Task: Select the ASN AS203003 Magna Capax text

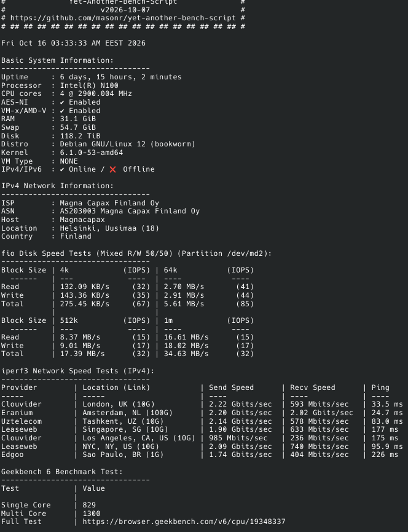Action: click(130, 211)
